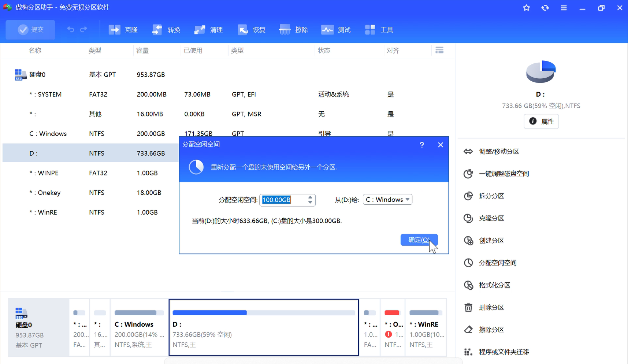Open the 克隆 (Clone) menu
The height and width of the screenshot is (364, 628).
(x=123, y=30)
